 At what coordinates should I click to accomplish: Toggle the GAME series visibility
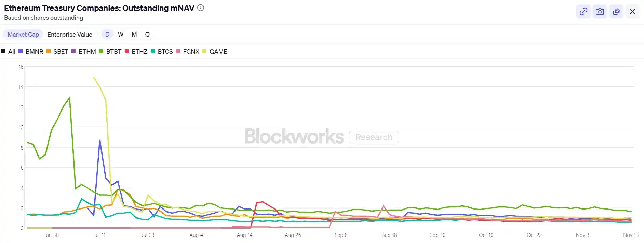[218, 51]
